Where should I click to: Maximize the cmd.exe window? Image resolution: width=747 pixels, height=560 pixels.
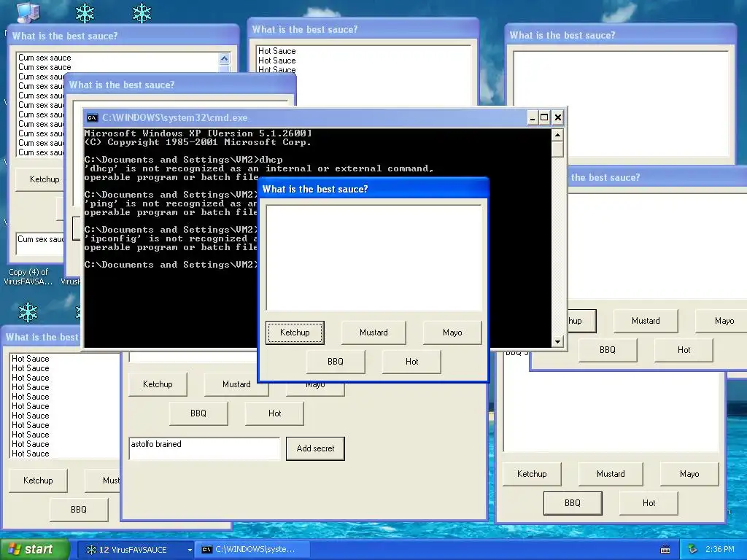[544, 117]
